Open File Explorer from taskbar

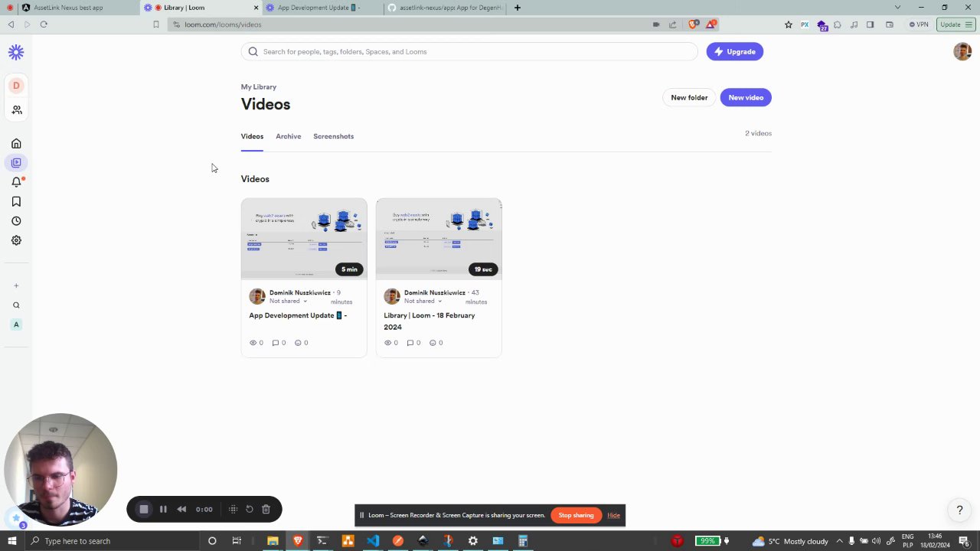[x=273, y=541]
